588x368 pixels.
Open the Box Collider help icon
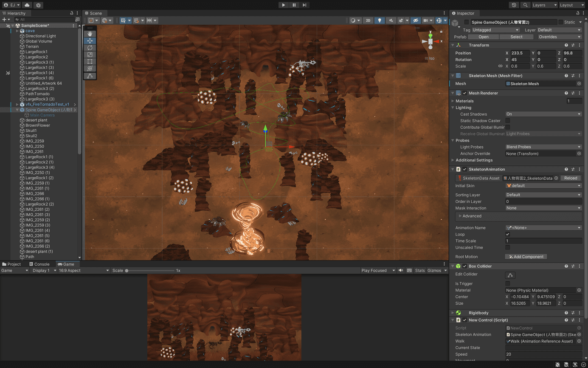pos(566,266)
